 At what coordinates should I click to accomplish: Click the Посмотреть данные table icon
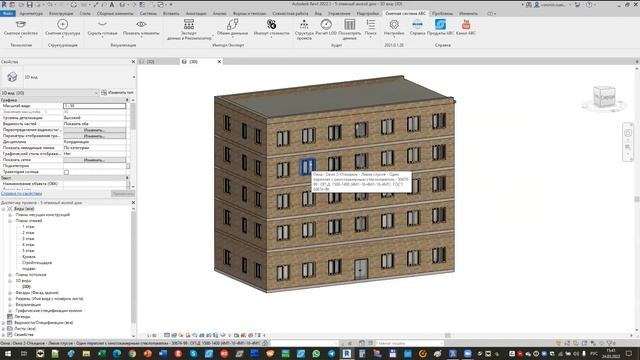tap(349, 24)
